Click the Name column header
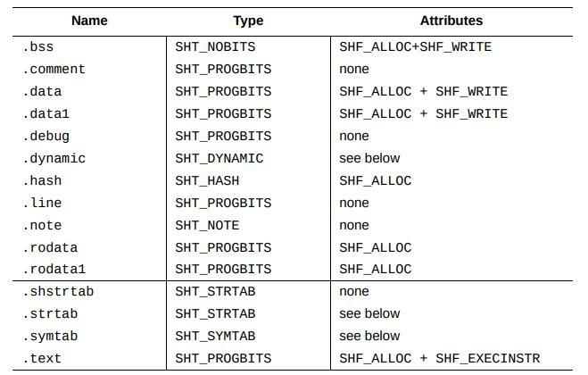 pyautogui.click(x=90, y=20)
